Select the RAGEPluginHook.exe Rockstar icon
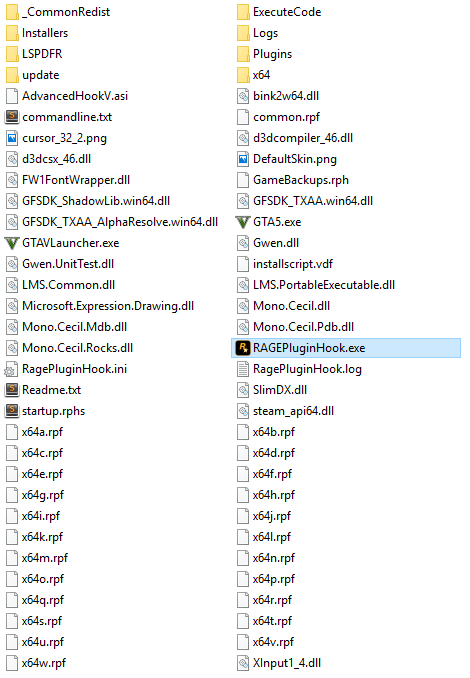This screenshot has height=678, width=470. (x=243, y=348)
